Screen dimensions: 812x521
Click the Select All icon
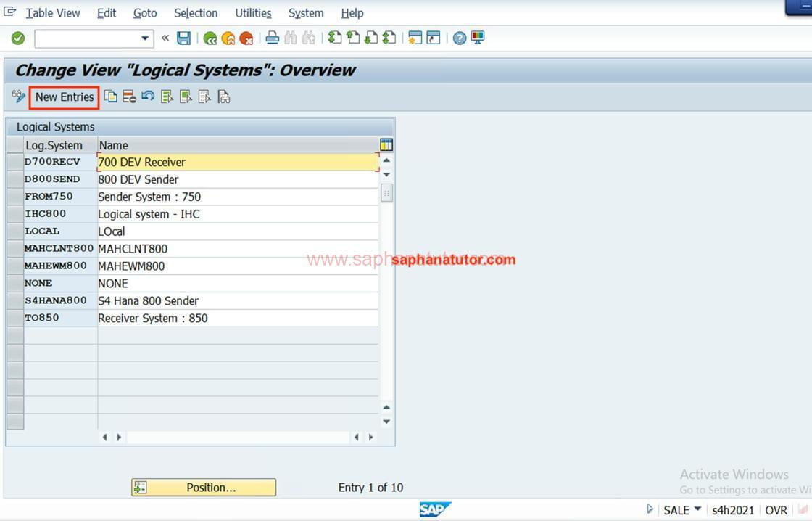pos(167,97)
